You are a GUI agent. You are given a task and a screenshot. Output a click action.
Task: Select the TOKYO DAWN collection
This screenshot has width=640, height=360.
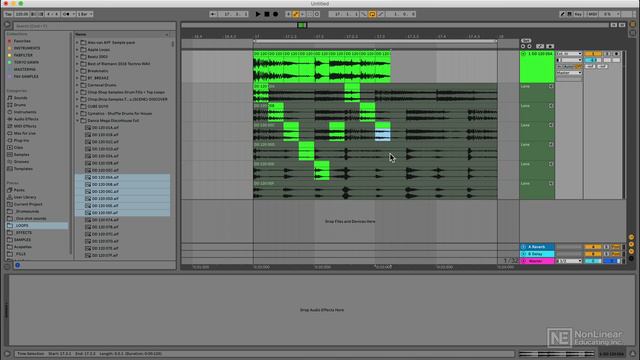[26, 62]
